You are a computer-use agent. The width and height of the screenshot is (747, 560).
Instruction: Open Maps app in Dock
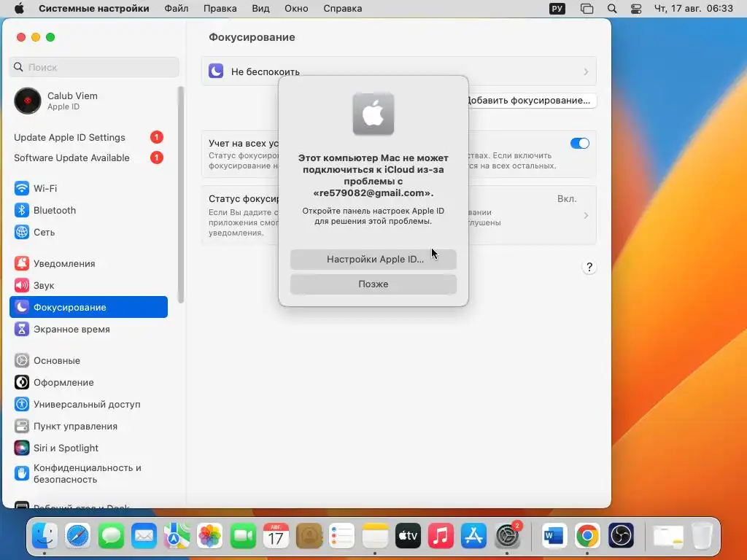click(x=177, y=536)
